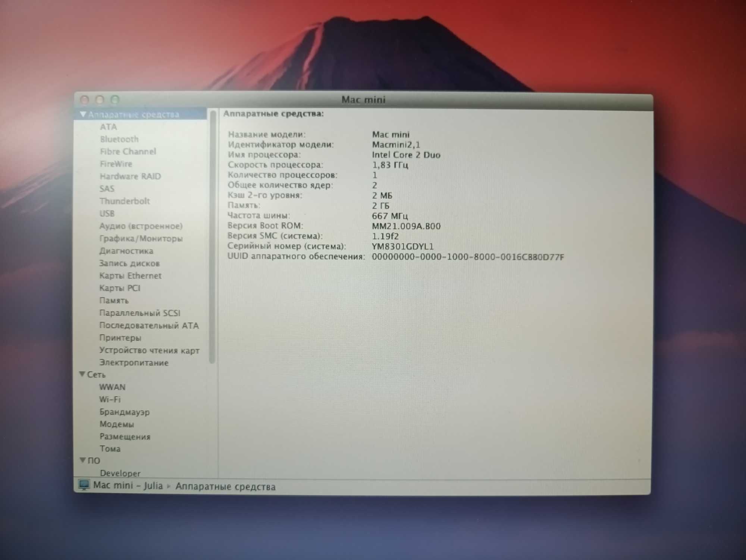Select Электропитание in the sidebar
This screenshot has width=746, height=560.
pos(134,362)
